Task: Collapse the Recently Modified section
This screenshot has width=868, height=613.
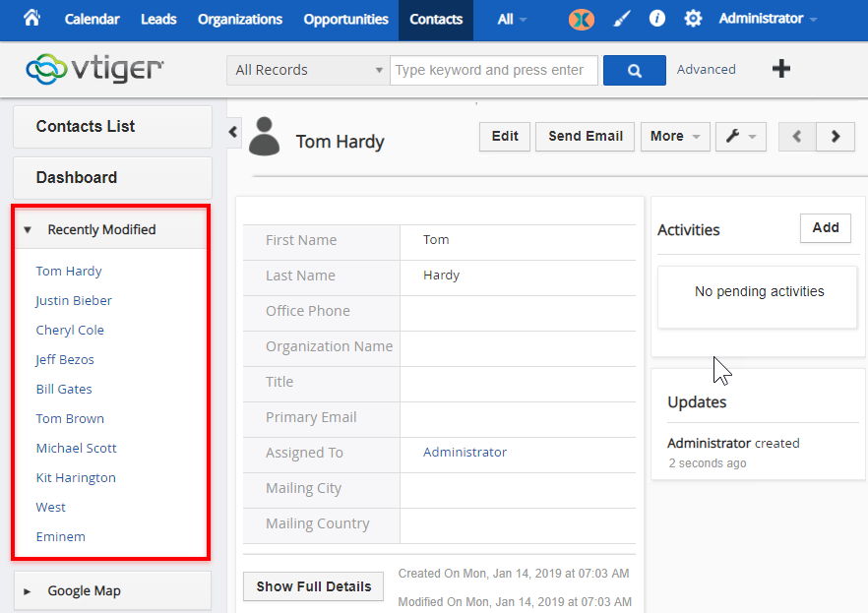Action: click(x=110, y=229)
